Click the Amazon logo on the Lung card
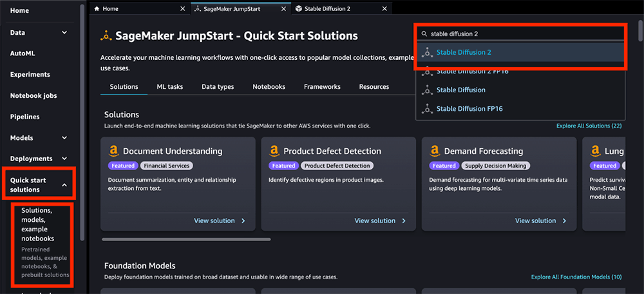The width and height of the screenshot is (644, 294). coord(596,152)
